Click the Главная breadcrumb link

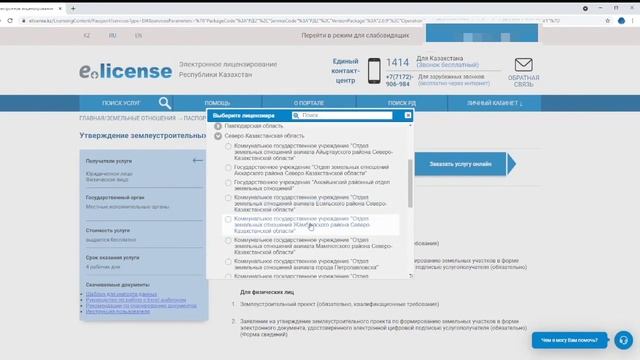pyautogui.click(x=92, y=118)
